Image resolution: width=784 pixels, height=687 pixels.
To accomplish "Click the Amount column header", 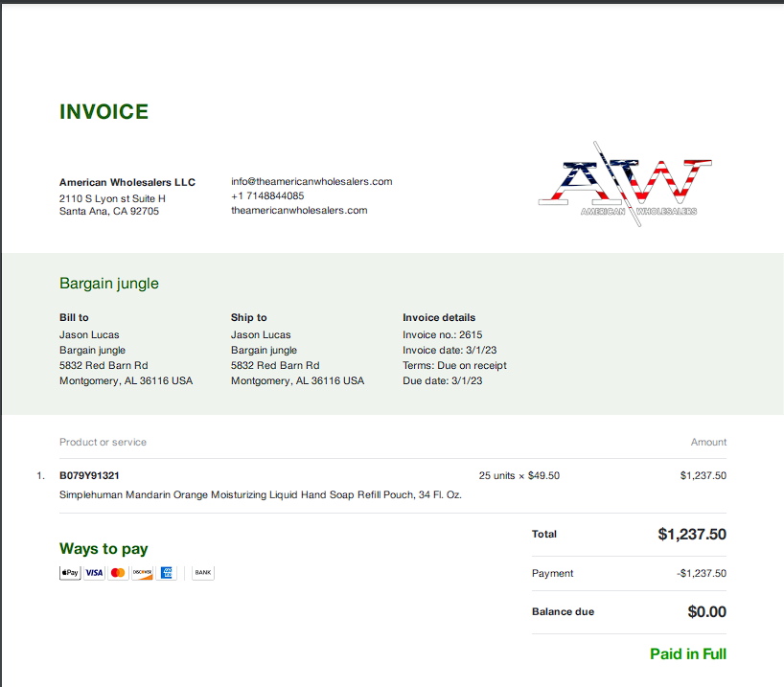I will click(708, 442).
